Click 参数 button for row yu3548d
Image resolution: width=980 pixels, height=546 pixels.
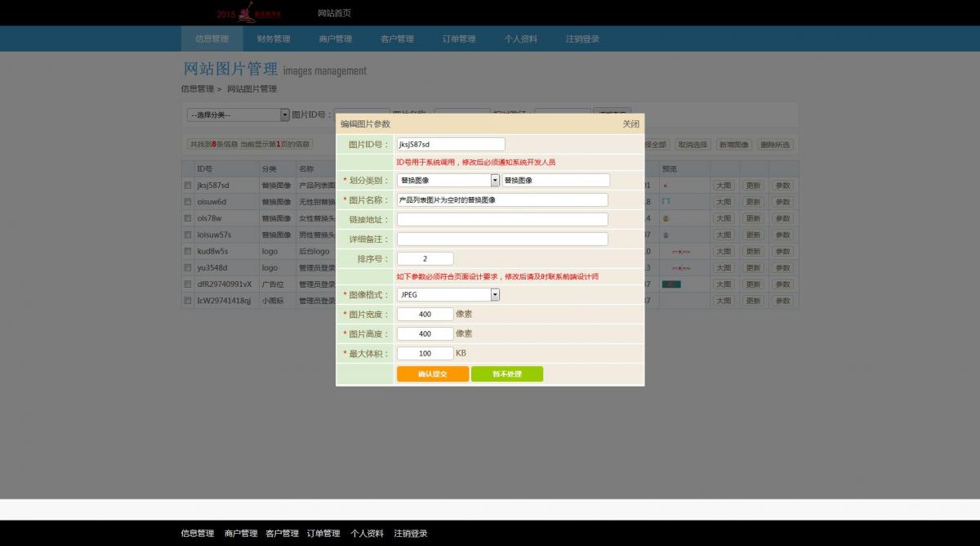(x=782, y=268)
